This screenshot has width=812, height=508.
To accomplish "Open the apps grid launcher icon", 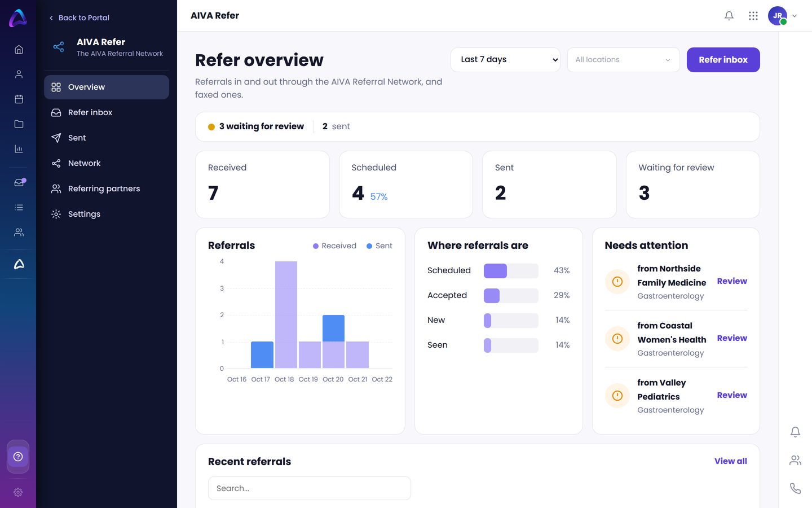I will point(753,16).
